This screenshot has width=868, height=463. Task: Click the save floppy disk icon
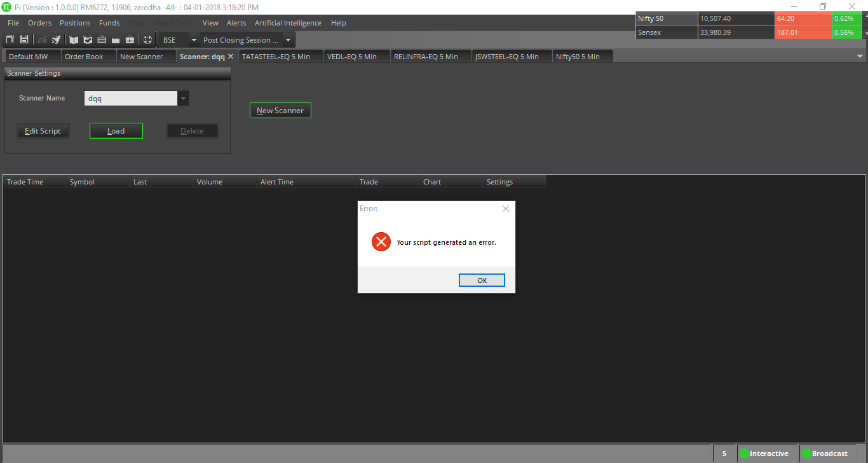[24, 40]
